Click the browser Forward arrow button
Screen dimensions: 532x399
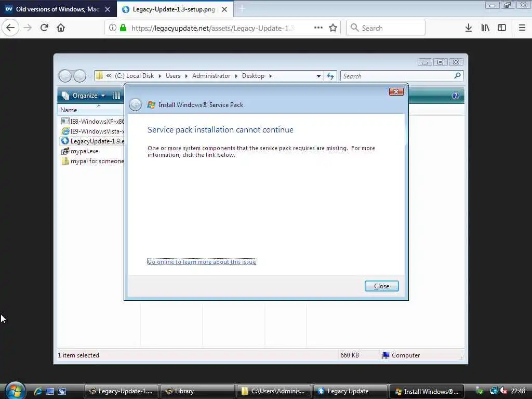pos(28,28)
